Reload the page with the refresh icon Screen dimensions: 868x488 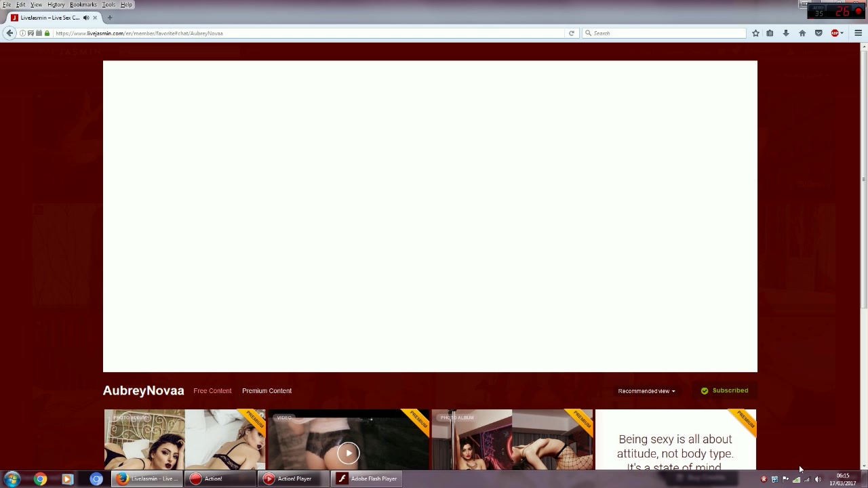click(572, 33)
